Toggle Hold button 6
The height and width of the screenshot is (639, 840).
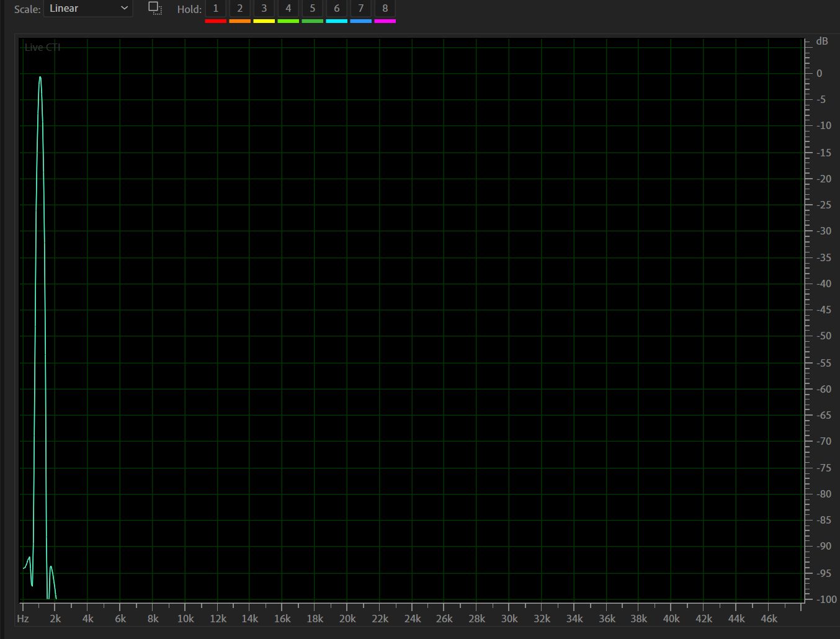[x=336, y=8]
